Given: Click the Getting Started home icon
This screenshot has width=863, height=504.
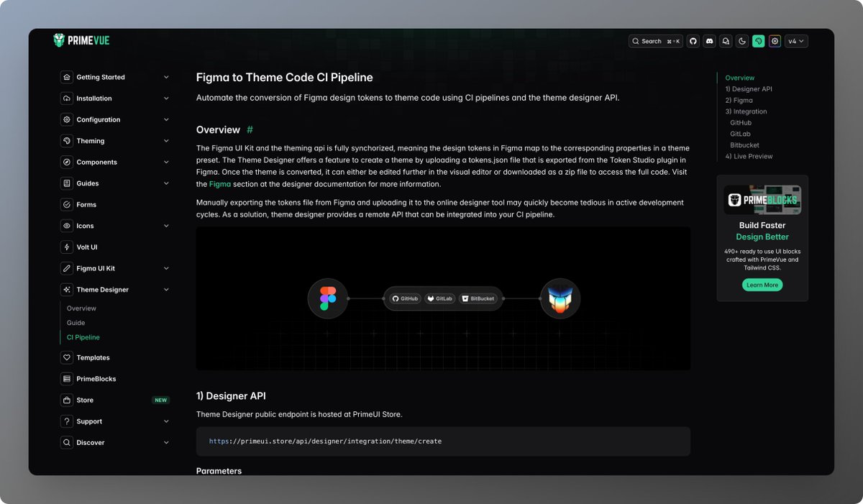Looking at the screenshot, I should click(67, 77).
